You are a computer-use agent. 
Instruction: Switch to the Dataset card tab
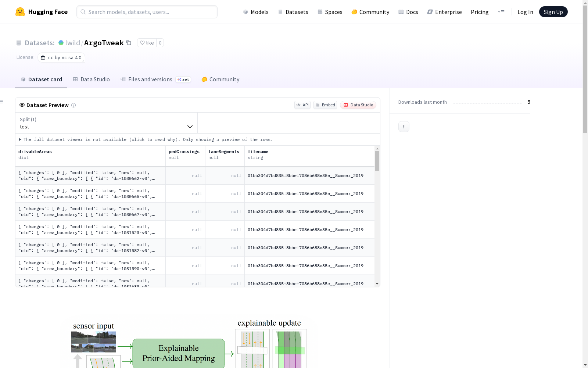41,79
